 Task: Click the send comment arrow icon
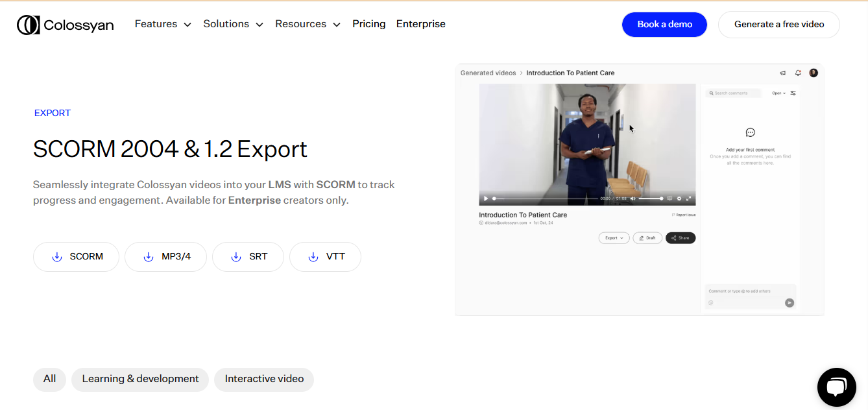[790, 302]
